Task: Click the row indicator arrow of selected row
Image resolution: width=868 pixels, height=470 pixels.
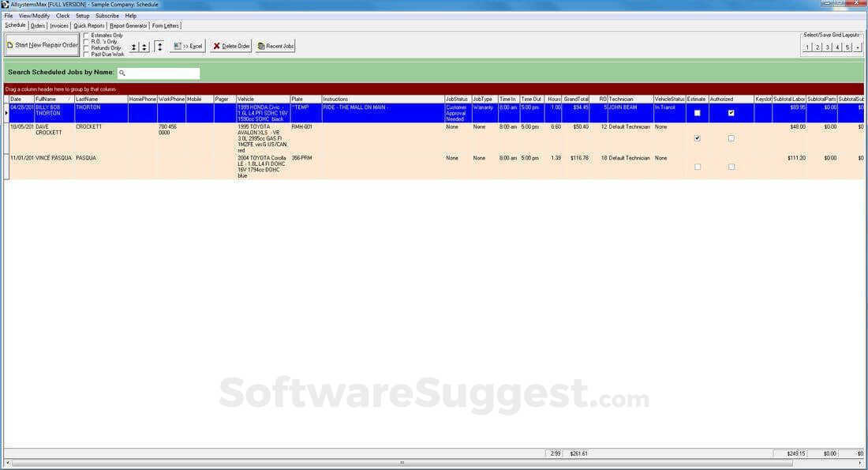Action: click(x=6, y=113)
